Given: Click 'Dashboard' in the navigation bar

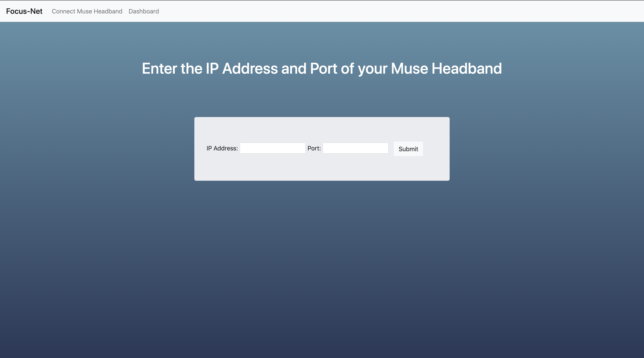Looking at the screenshot, I should (144, 11).
